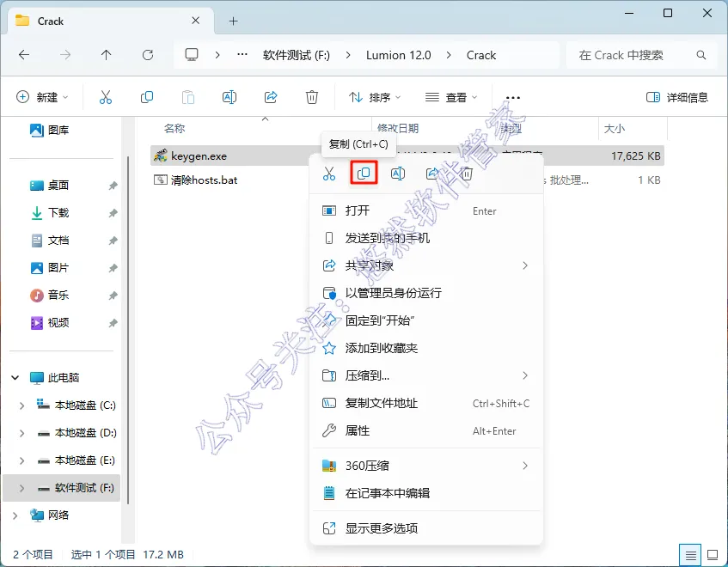
Task: Open the 排序 sort dropdown
Action: coord(374,97)
